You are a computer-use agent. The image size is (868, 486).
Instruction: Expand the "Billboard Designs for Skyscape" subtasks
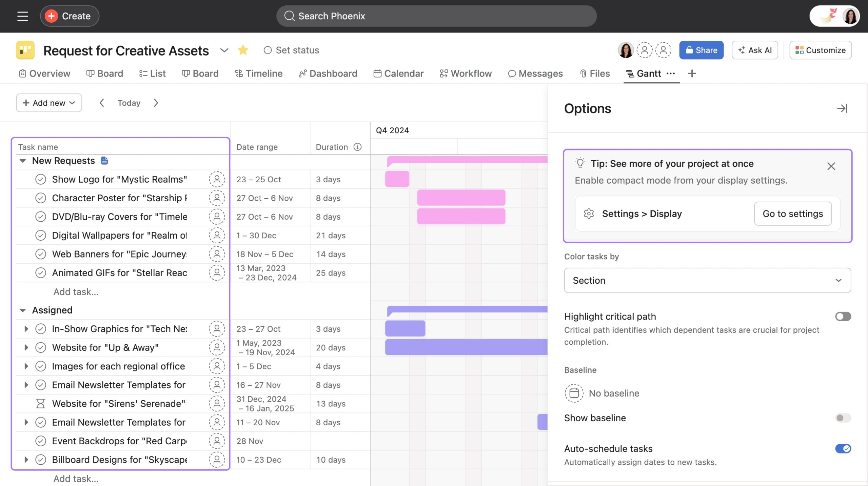(x=26, y=460)
